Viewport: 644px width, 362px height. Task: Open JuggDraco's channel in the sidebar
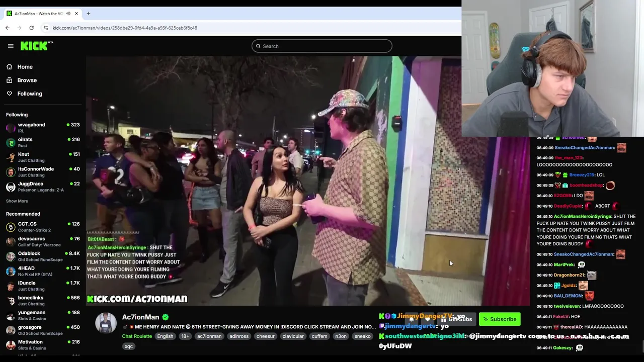click(x=43, y=187)
